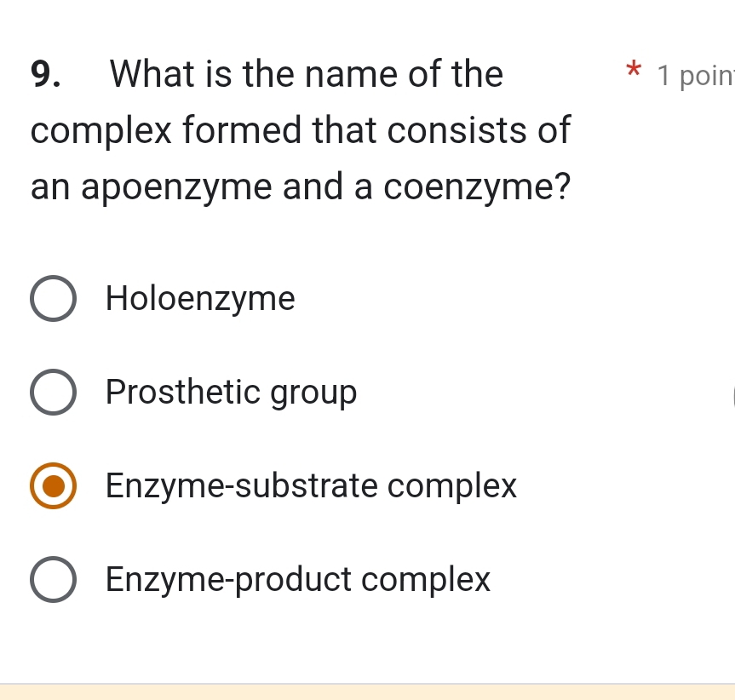Click the Prosthetic group option label text
The width and height of the screenshot is (735, 700).
click(x=231, y=392)
